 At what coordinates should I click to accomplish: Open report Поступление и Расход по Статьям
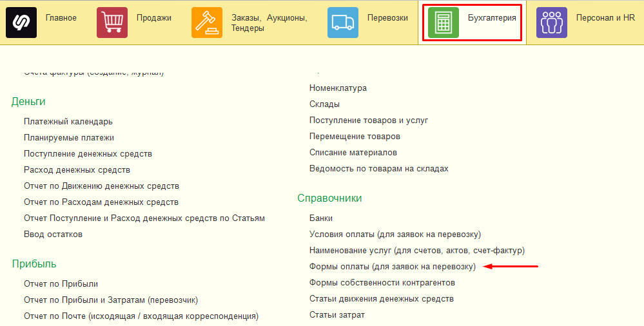144,218
